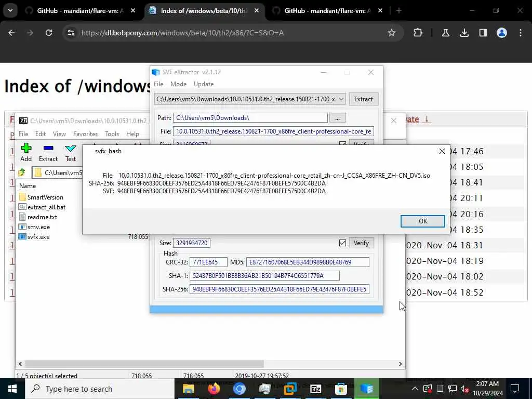Open the Edit menu in 7-Zip
This screenshot has height=399, width=532.
tap(41, 134)
